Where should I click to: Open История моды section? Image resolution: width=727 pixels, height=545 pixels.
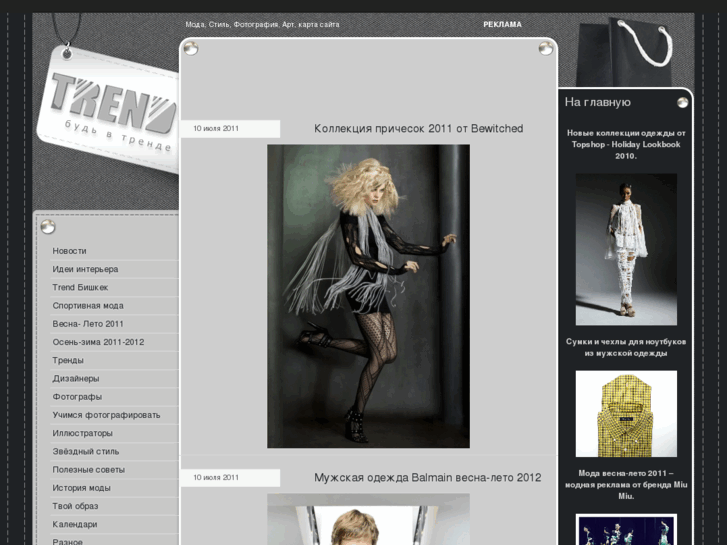click(82, 488)
